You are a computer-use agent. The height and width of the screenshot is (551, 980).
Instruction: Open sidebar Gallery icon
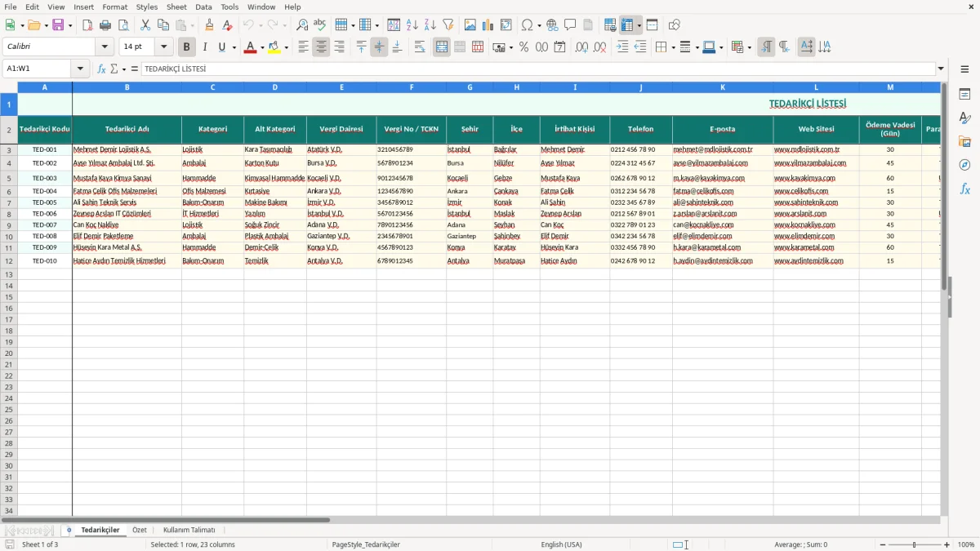pyautogui.click(x=964, y=142)
